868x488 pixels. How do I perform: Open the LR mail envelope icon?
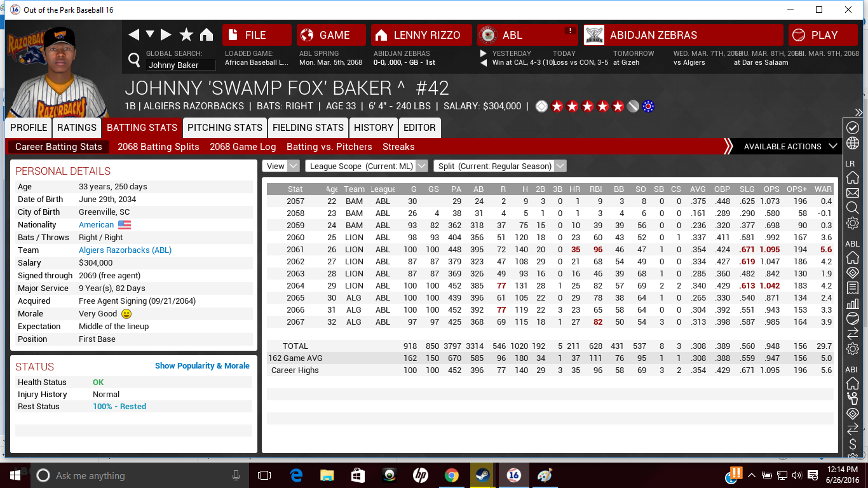click(x=853, y=193)
